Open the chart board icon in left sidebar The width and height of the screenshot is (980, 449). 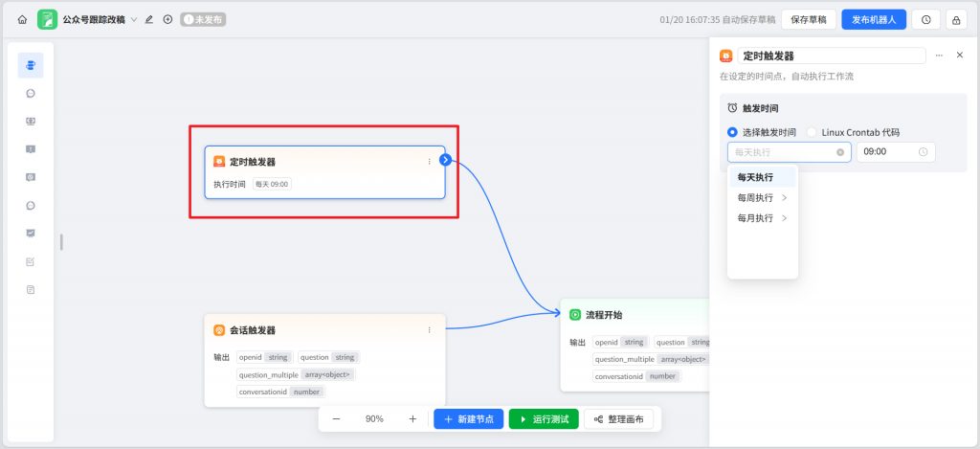point(31,234)
